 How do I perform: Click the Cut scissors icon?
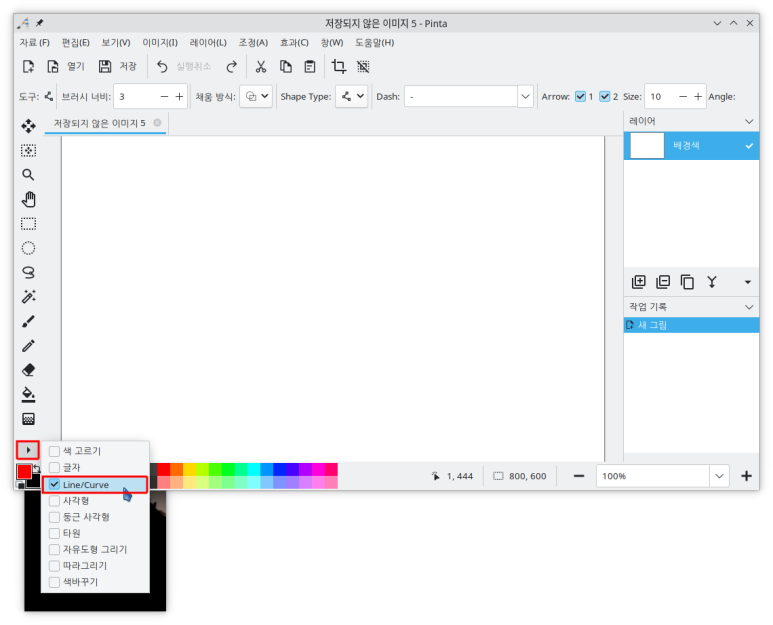point(261,66)
